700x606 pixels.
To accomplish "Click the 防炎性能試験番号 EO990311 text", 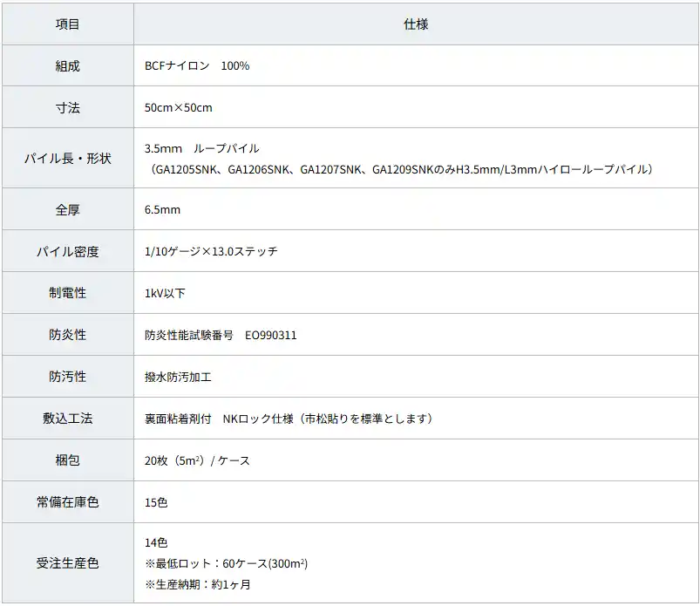I will point(221,335).
